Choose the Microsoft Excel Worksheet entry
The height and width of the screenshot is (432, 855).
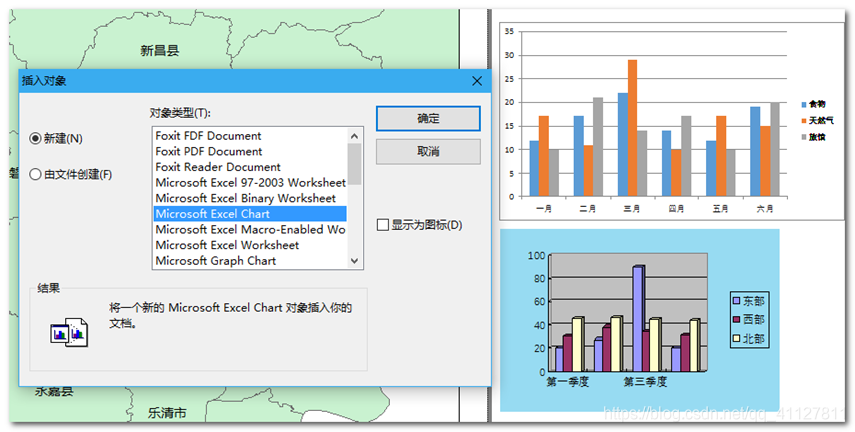point(250,245)
